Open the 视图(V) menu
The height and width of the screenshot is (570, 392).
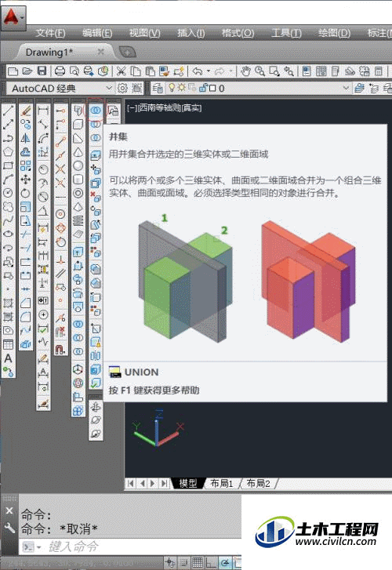[x=144, y=34]
